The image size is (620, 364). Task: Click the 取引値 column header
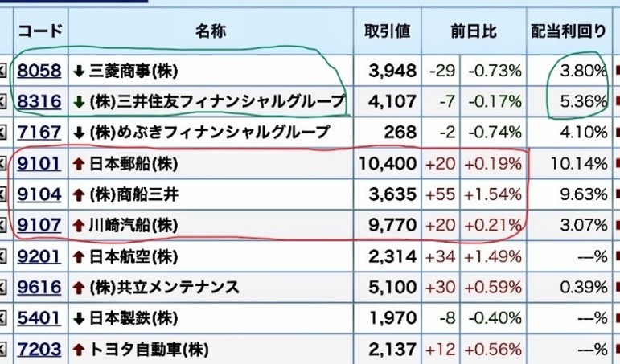(x=387, y=31)
